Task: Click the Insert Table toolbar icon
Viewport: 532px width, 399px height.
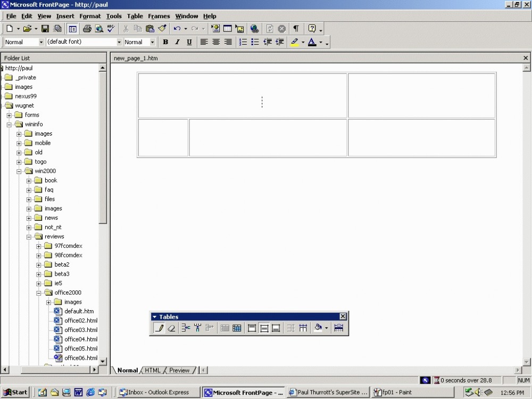Action: click(x=228, y=29)
